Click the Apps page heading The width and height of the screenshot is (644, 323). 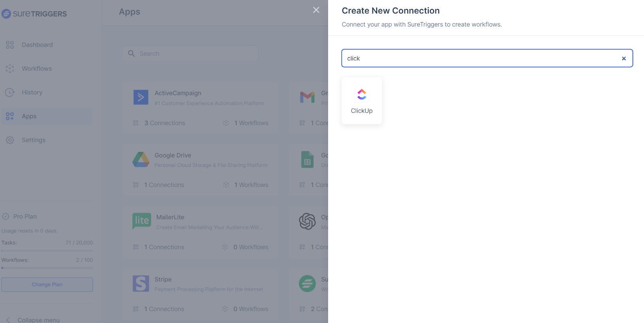[x=130, y=12]
